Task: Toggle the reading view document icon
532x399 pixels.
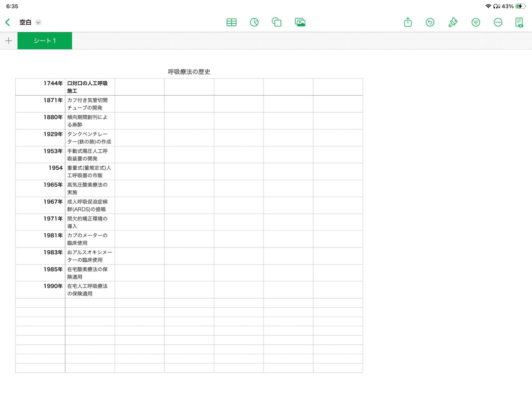Action: point(519,22)
